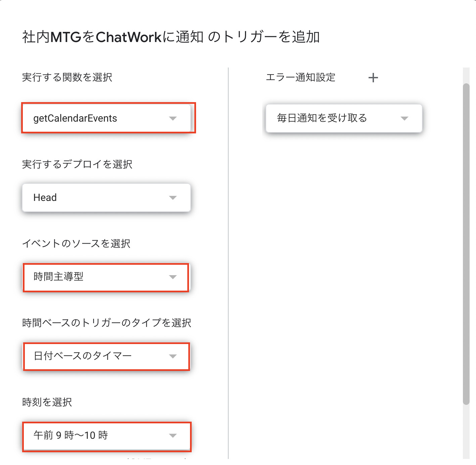Click the arrow on the time range selector
The width and height of the screenshot is (476, 465).
[x=173, y=435]
